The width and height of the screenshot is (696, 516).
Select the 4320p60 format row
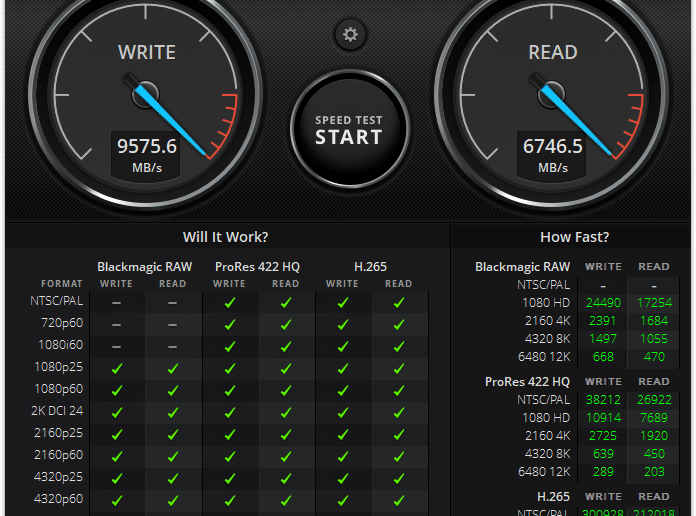(x=59, y=499)
